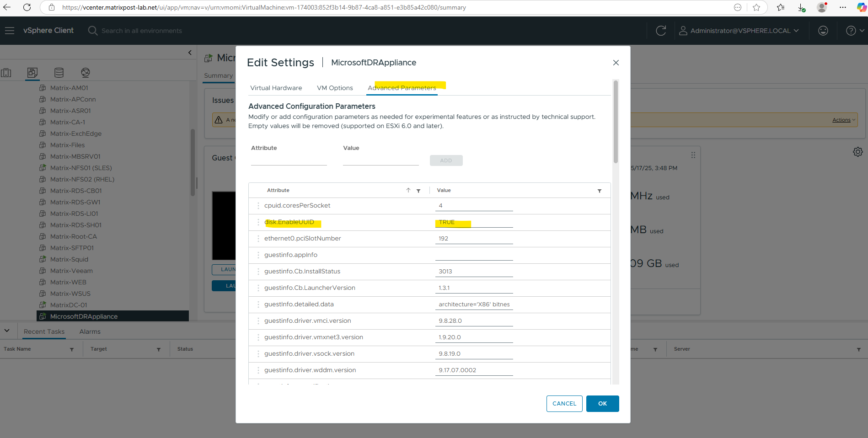This screenshot has width=868, height=438.
Task: Filter the Server column
Action: (x=859, y=349)
